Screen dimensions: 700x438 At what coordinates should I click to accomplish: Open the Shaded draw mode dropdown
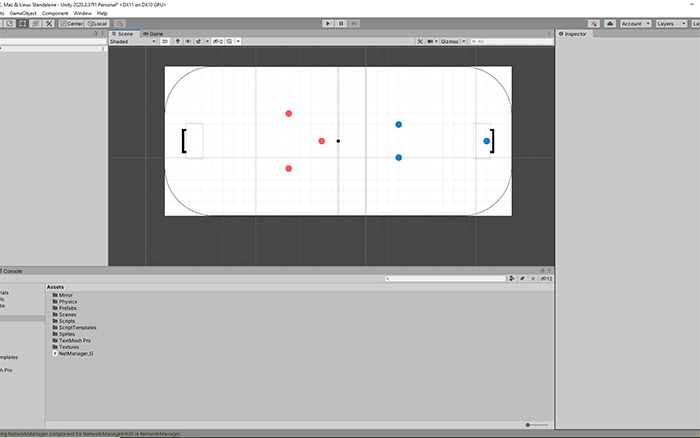click(133, 42)
